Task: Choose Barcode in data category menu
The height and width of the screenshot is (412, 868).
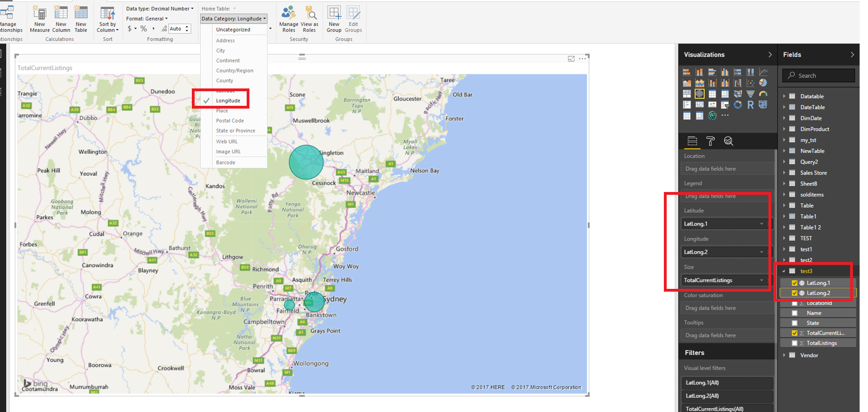Action: click(225, 162)
